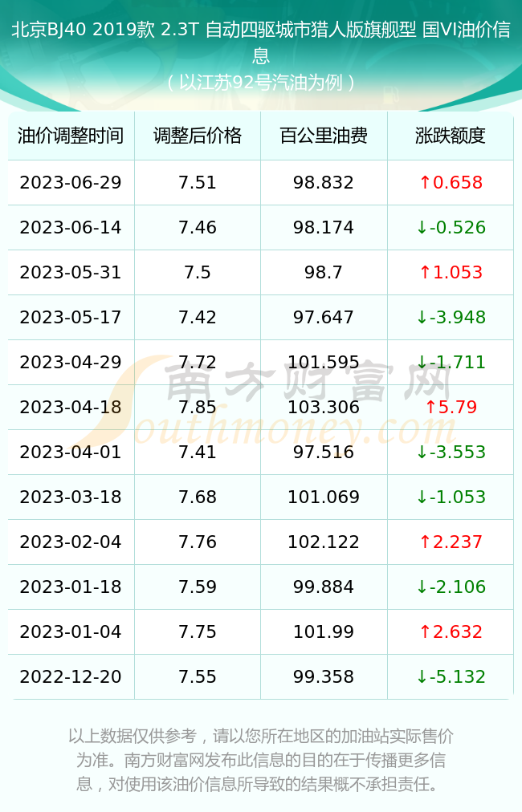The image size is (522, 812).
Task: Click the green down-arrow value -5.132
Action: [x=451, y=676]
